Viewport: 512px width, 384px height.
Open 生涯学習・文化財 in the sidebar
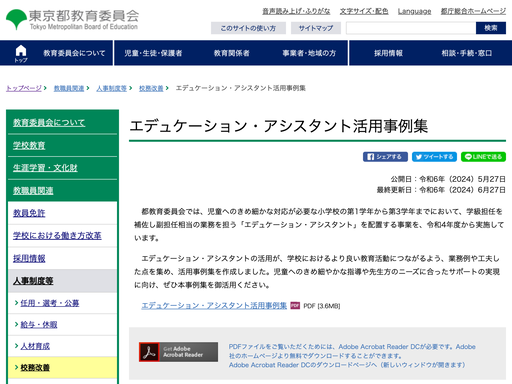pos(45,168)
